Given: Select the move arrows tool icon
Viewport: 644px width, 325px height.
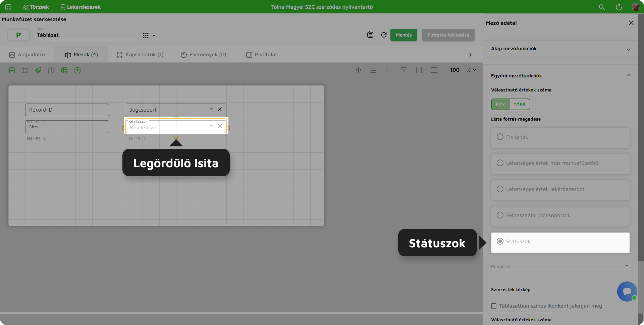Looking at the screenshot, I should click(x=359, y=70).
